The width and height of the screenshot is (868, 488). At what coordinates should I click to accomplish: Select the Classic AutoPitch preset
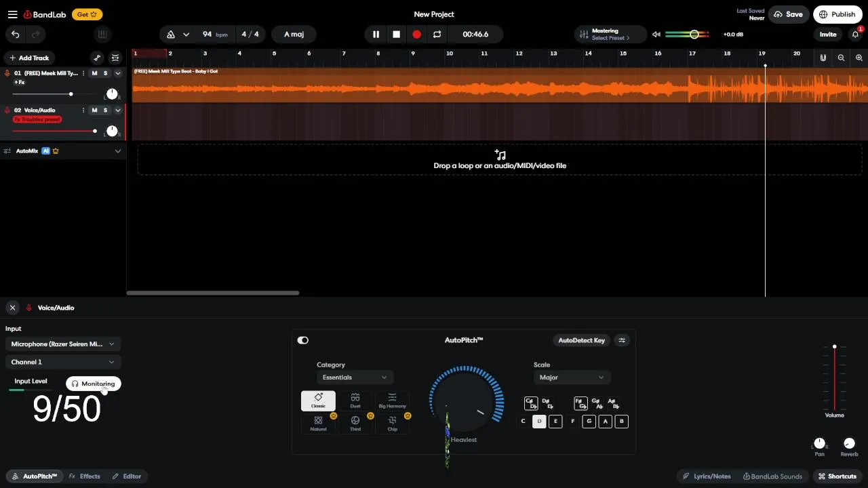[x=318, y=401]
